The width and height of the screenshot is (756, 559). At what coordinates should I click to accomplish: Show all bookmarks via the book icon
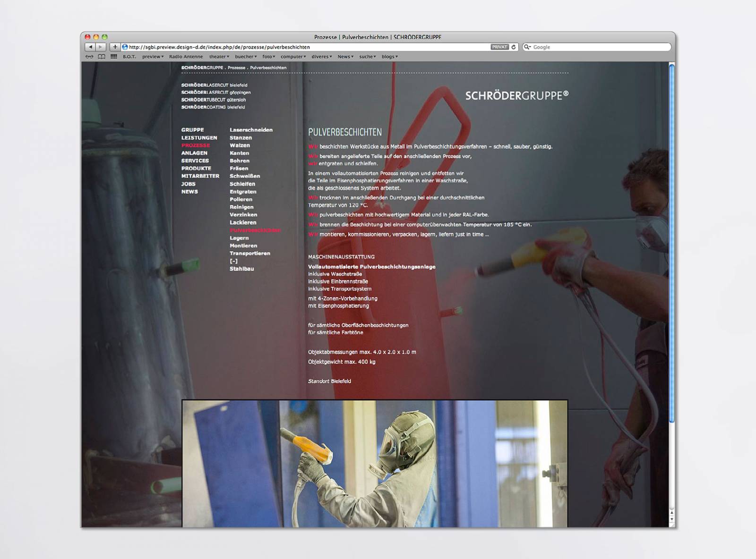click(102, 57)
